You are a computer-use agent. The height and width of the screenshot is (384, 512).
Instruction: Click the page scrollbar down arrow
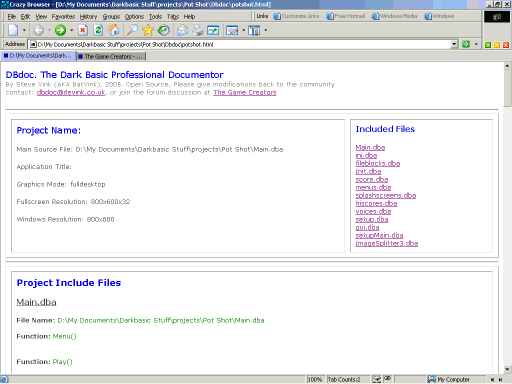point(507,369)
